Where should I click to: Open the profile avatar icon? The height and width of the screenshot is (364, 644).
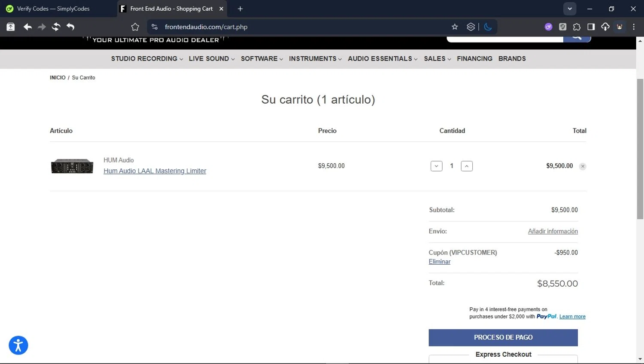click(x=620, y=27)
